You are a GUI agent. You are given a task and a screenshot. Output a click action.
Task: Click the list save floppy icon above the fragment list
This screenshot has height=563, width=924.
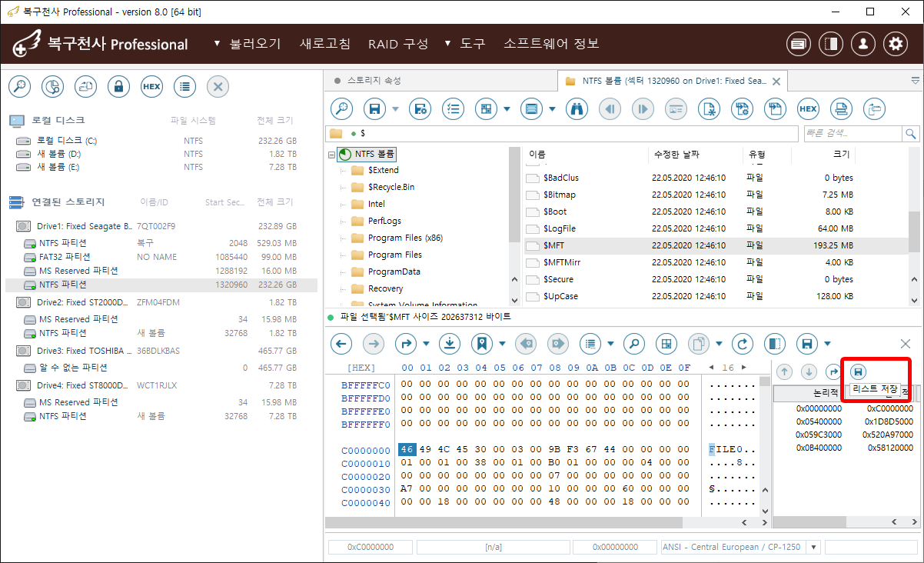[x=858, y=371]
